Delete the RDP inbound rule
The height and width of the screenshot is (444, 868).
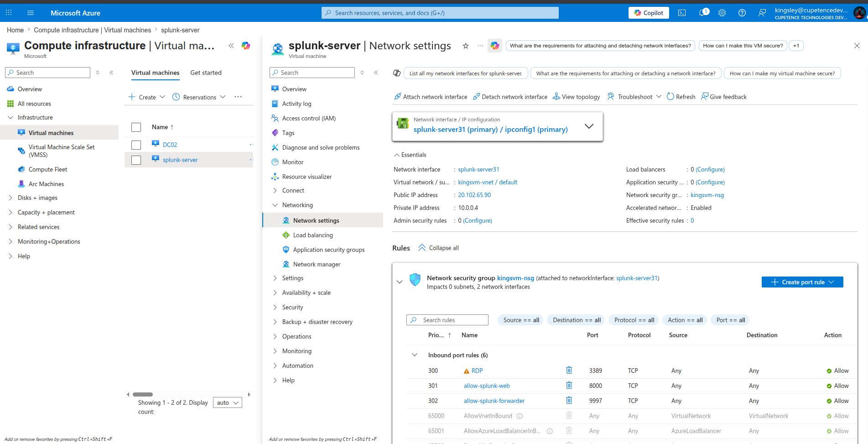[x=569, y=370]
